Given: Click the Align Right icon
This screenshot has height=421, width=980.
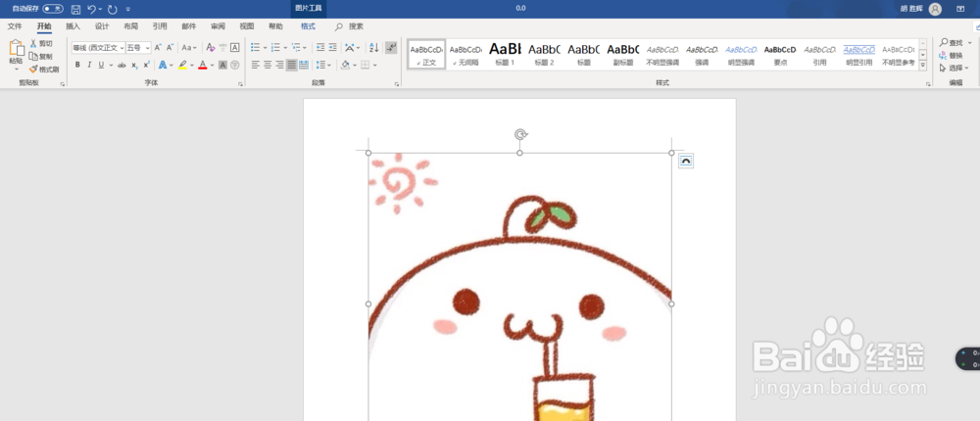Looking at the screenshot, I should 279,65.
